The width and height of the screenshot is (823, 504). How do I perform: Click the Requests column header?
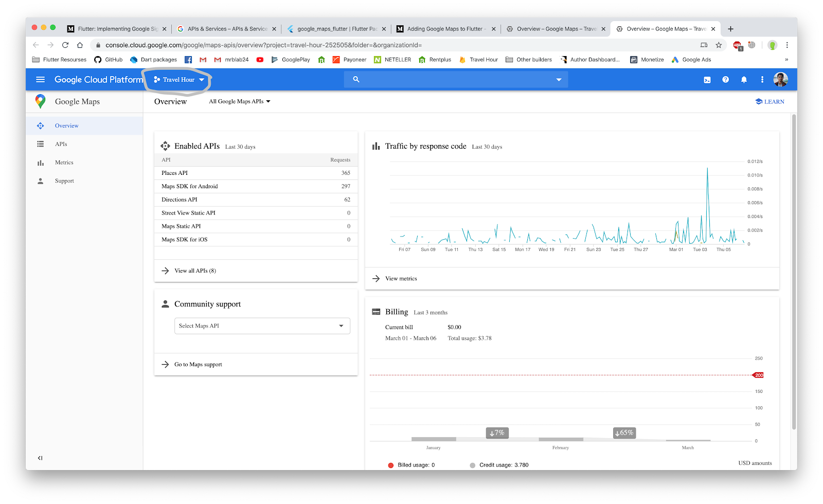(x=340, y=160)
